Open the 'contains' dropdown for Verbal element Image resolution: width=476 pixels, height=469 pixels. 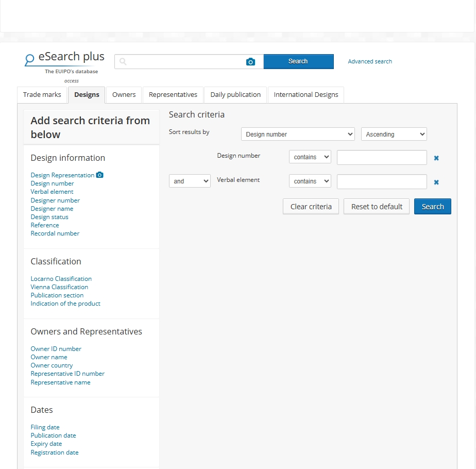tap(310, 181)
